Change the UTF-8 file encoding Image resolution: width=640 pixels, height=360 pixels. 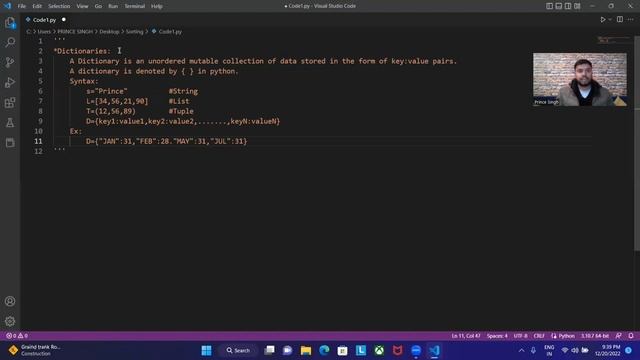click(x=520, y=336)
